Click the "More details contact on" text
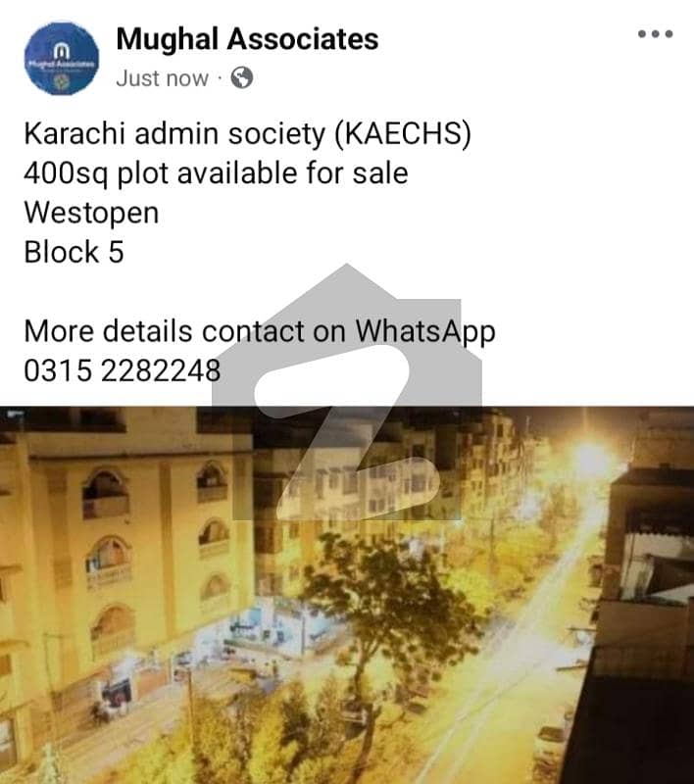Viewport: 694px width, 784px height. (185, 331)
